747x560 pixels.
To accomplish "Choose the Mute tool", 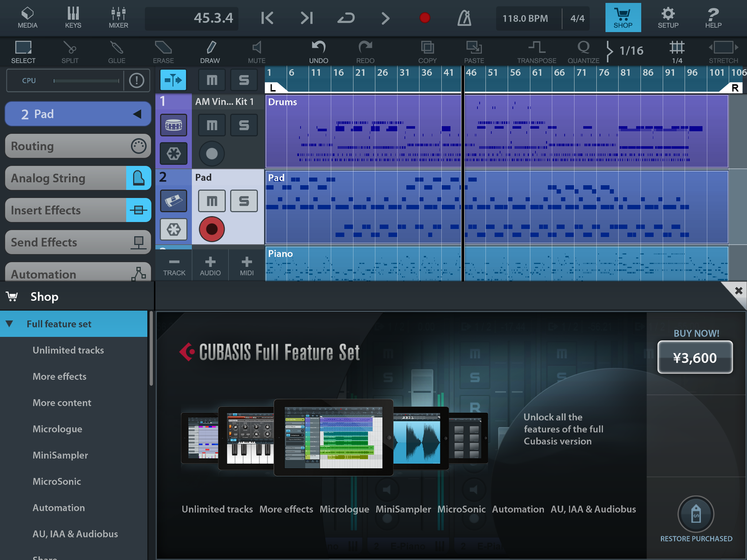I will click(x=257, y=52).
